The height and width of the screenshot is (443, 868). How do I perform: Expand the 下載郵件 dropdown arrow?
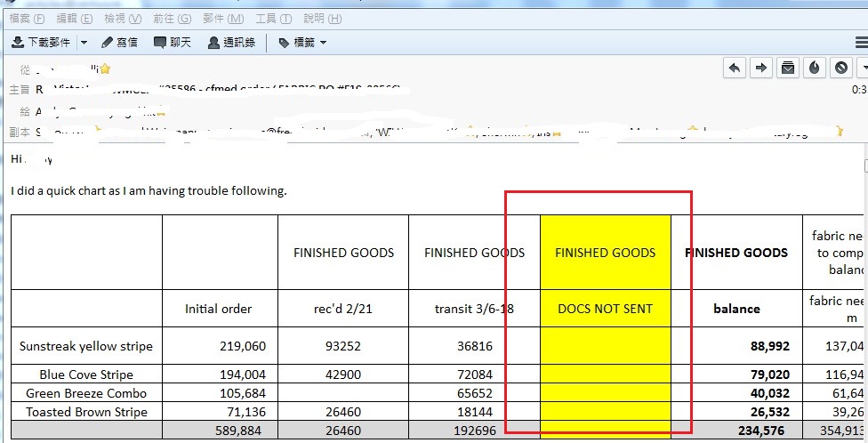tap(84, 42)
